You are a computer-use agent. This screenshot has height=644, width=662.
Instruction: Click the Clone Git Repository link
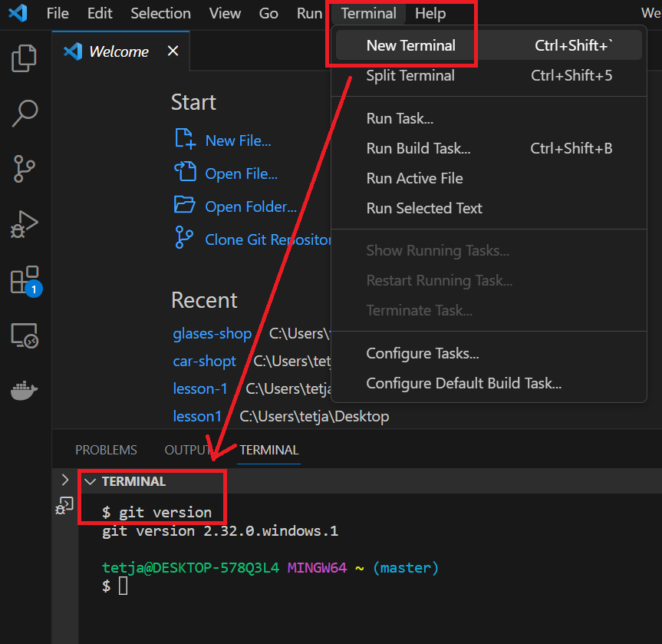tap(268, 239)
